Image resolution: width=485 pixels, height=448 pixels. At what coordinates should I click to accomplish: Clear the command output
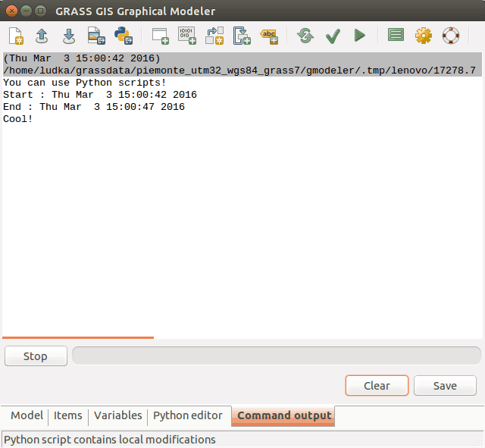tap(377, 385)
